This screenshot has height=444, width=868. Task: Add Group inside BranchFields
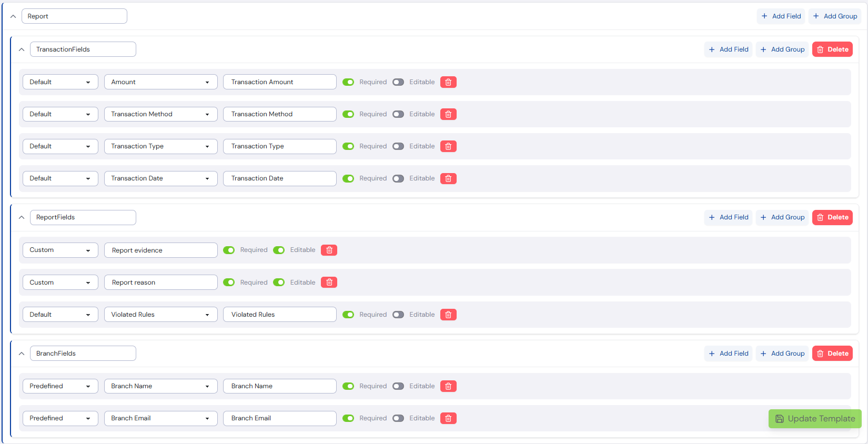pyautogui.click(x=782, y=354)
